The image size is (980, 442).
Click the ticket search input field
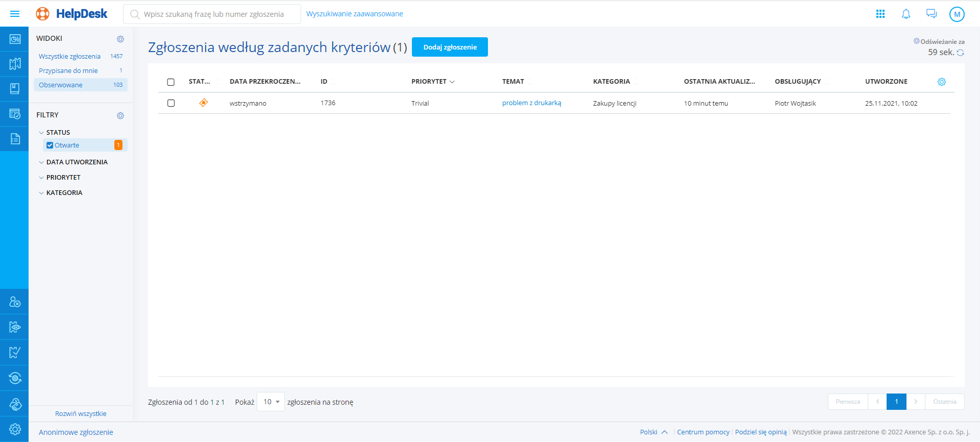pos(213,14)
